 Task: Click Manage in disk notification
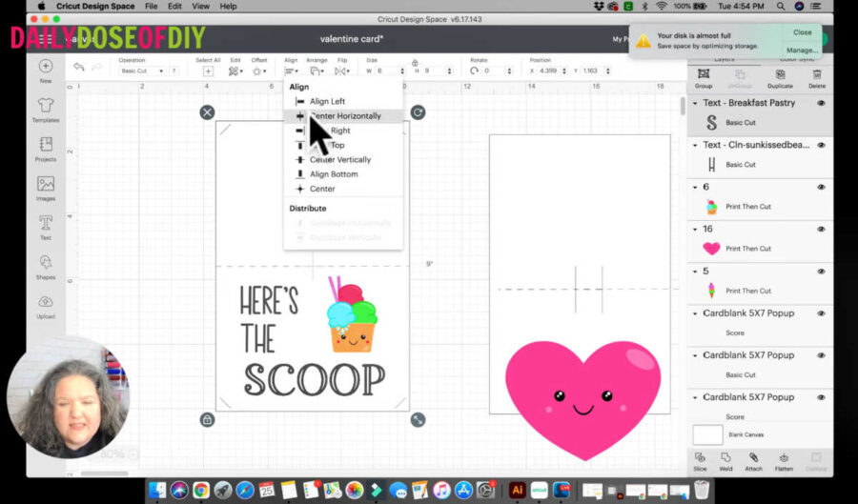click(802, 50)
